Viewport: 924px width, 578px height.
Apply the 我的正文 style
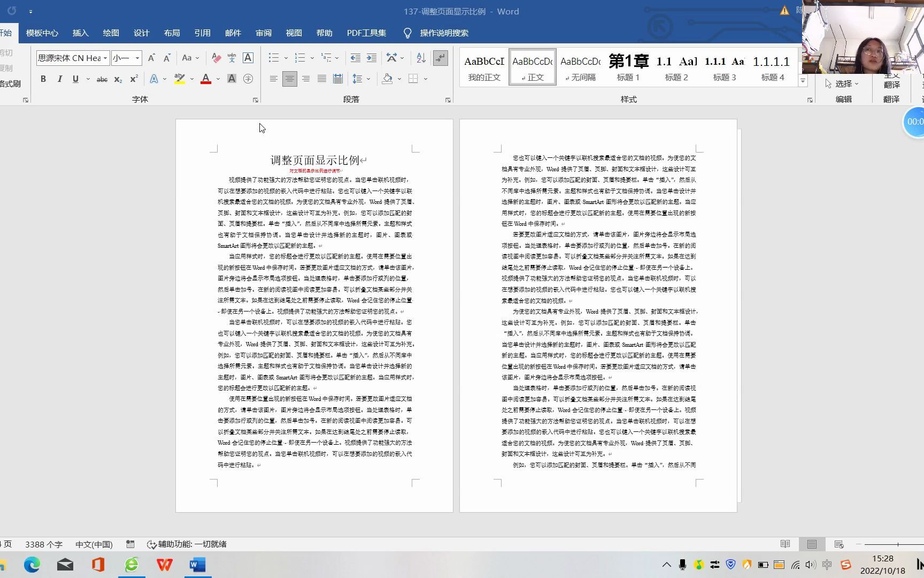484,67
